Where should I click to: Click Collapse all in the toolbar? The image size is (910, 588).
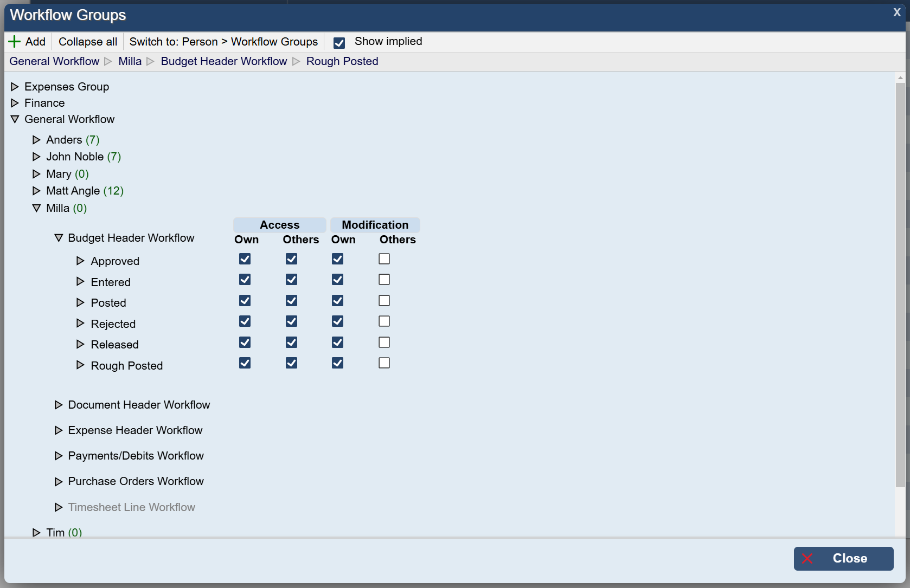88,42
